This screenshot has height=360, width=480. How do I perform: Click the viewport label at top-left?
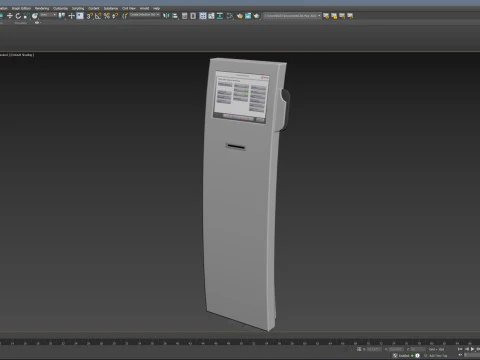pyautogui.click(x=17, y=55)
